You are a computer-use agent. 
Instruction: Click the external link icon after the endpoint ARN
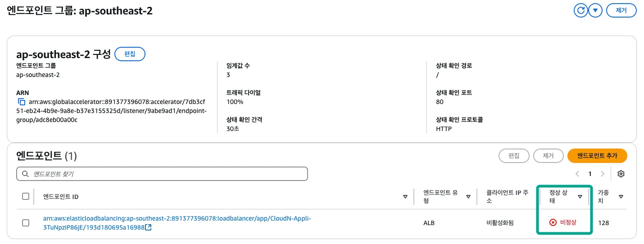[x=148, y=227]
